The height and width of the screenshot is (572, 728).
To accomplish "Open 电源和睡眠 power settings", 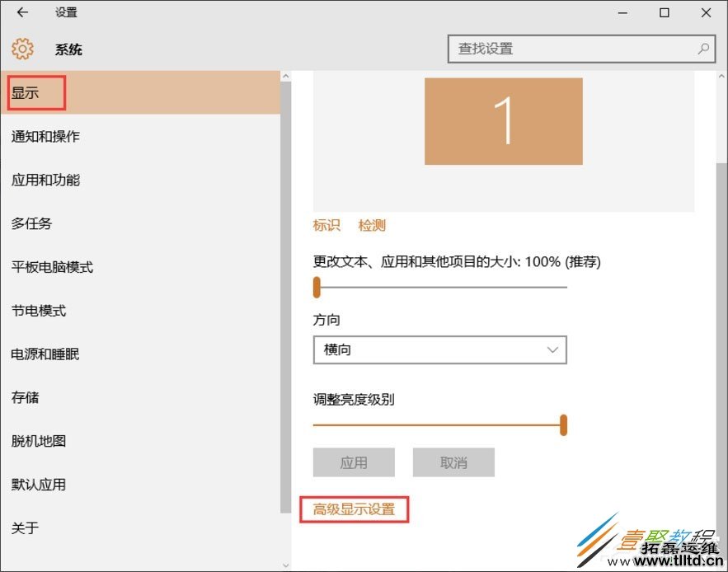I will [45, 354].
